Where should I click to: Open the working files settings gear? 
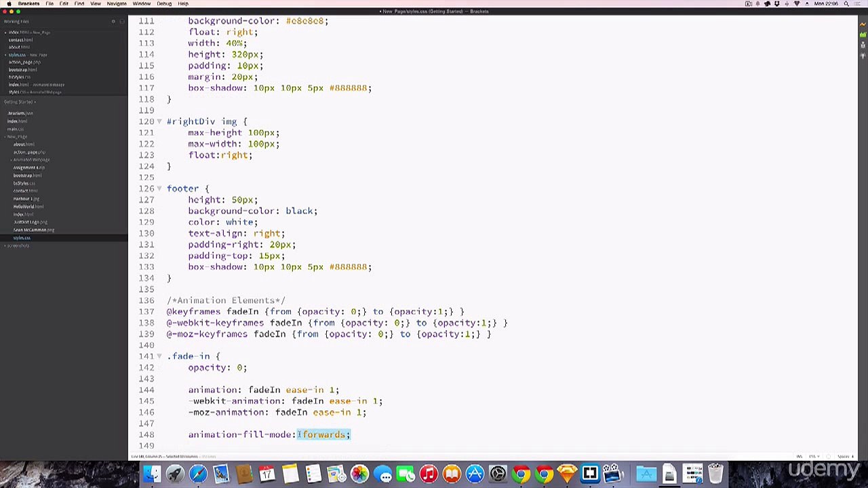point(113,22)
